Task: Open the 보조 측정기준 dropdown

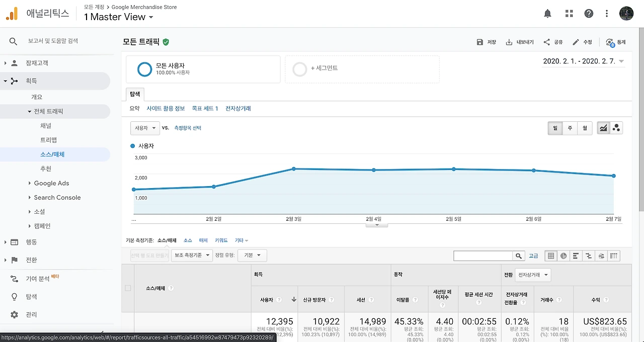Action: pos(192,255)
